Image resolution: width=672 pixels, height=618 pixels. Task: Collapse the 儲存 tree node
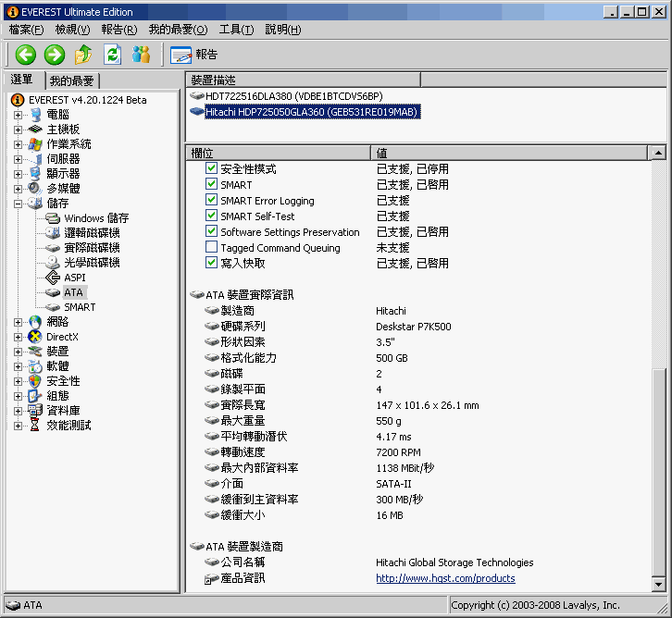pos(18,204)
